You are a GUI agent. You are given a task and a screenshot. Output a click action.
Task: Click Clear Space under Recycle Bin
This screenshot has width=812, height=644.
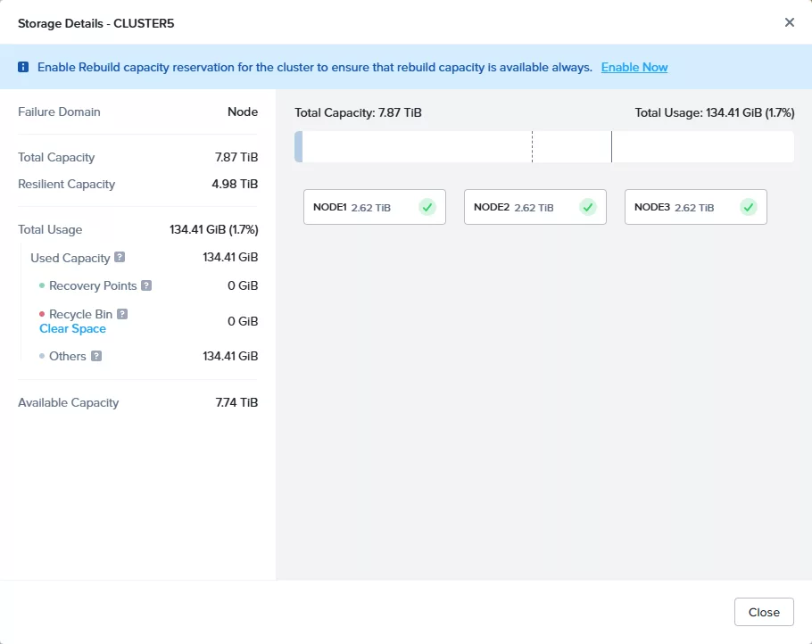pos(72,328)
